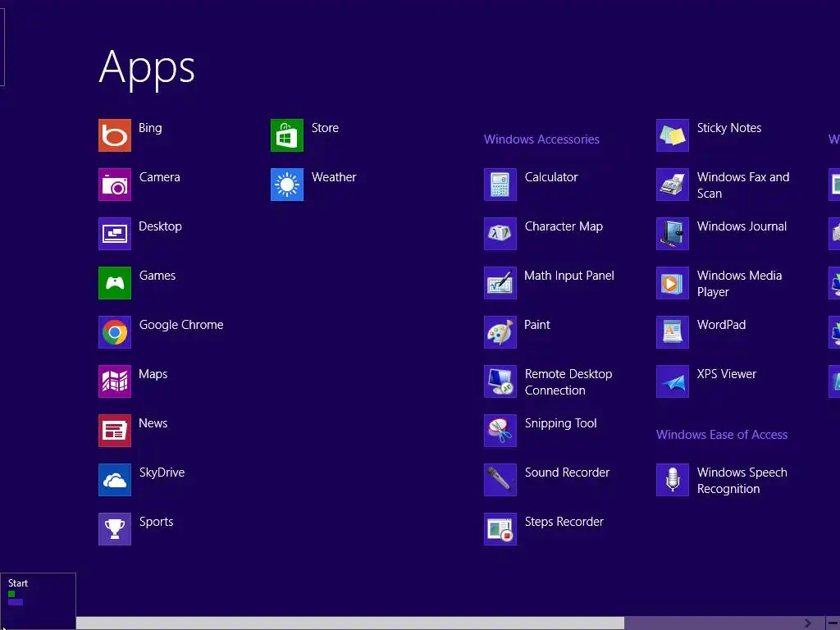Launch the Paint palette icon
Image resolution: width=840 pixels, height=630 pixels.
click(x=500, y=332)
